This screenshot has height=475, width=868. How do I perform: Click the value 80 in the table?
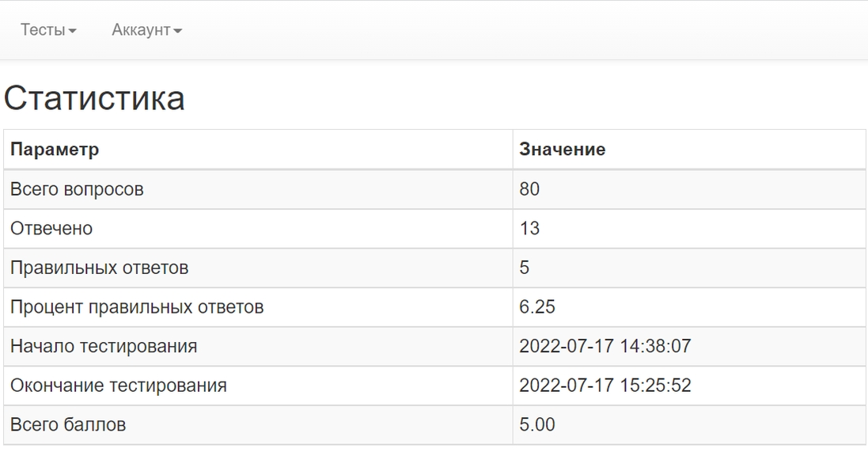[x=529, y=189]
